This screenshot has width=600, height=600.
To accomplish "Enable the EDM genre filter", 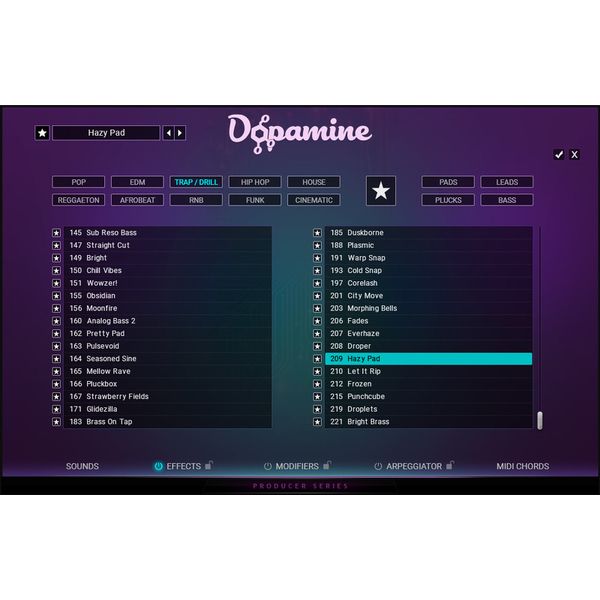I will pos(137,182).
